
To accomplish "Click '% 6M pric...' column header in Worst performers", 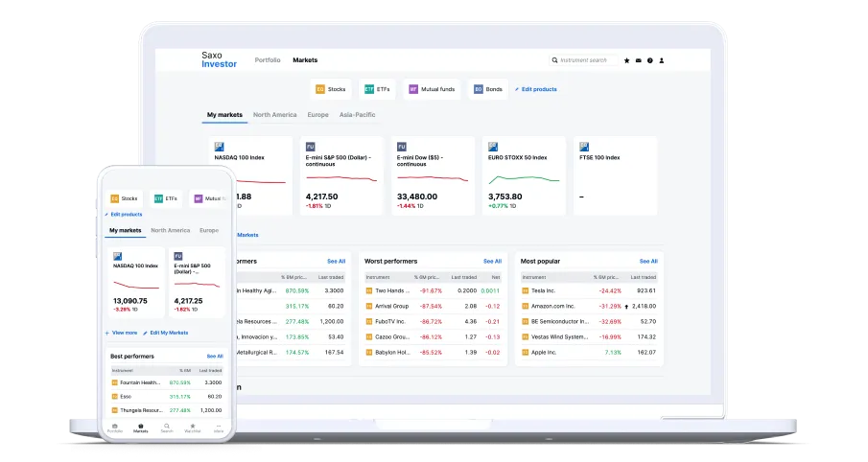I will click(426, 277).
